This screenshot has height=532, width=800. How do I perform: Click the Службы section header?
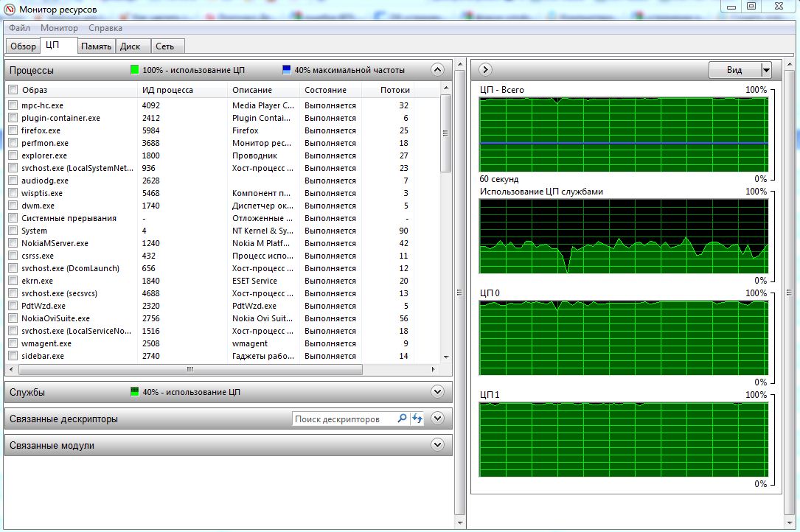point(228,392)
